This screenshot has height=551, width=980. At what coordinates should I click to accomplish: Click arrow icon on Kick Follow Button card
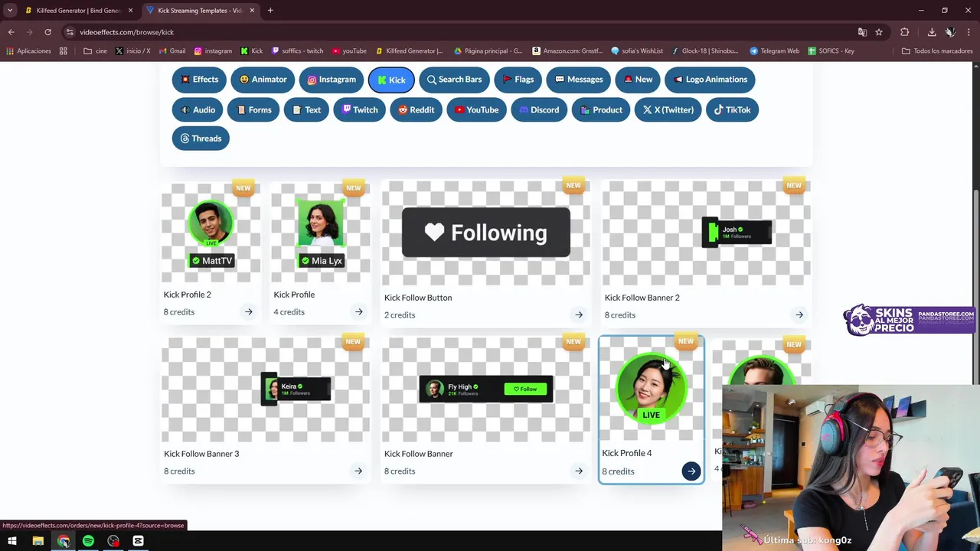(579, 315)
